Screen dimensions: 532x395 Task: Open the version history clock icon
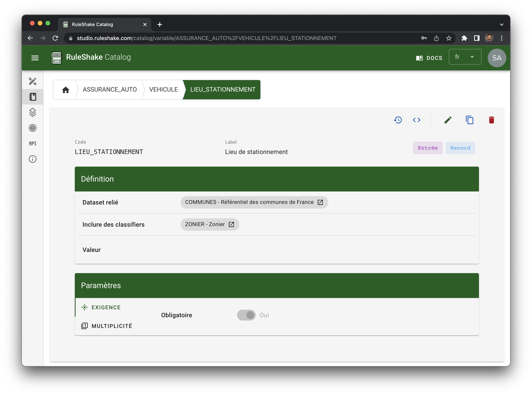coord(398,120)
